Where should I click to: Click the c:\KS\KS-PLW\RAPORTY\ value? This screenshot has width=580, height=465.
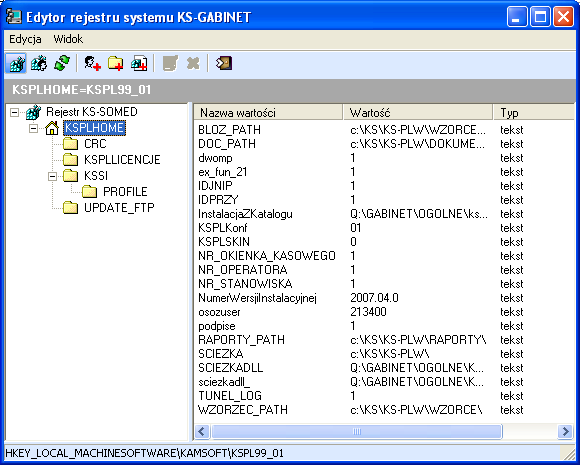tap(418, 340)
